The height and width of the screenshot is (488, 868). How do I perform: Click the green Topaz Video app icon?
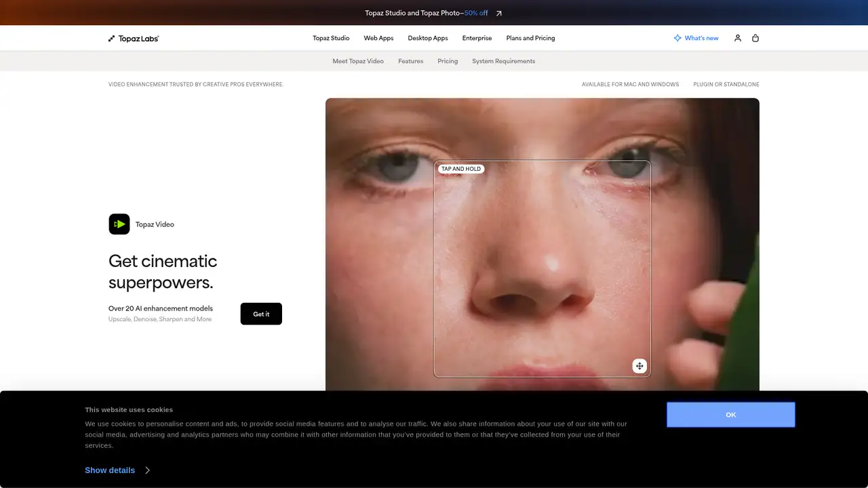click(x=119, y=224)
